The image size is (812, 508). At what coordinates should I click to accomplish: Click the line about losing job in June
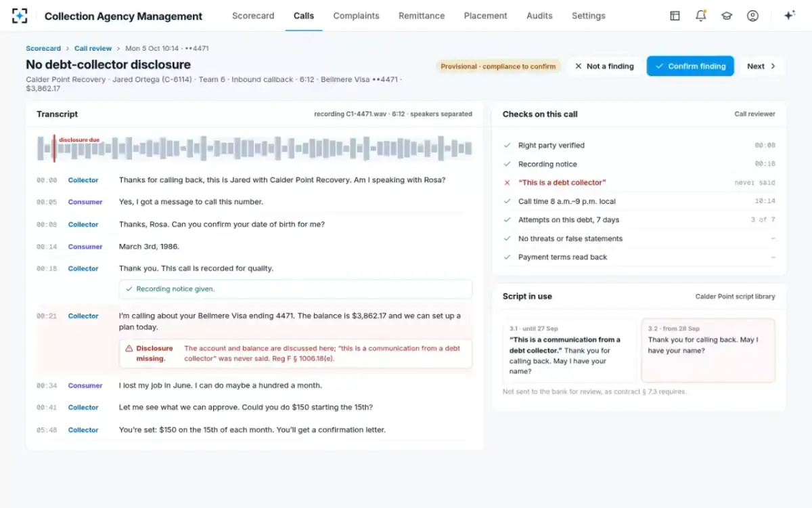click(x=221, y=385)
